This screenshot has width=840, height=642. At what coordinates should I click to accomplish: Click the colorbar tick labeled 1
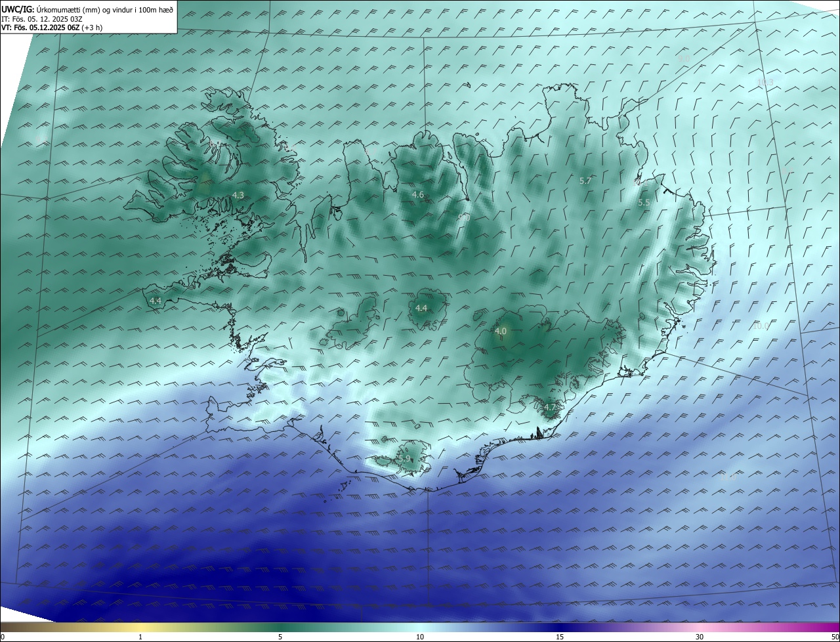[x=140, y=637]
